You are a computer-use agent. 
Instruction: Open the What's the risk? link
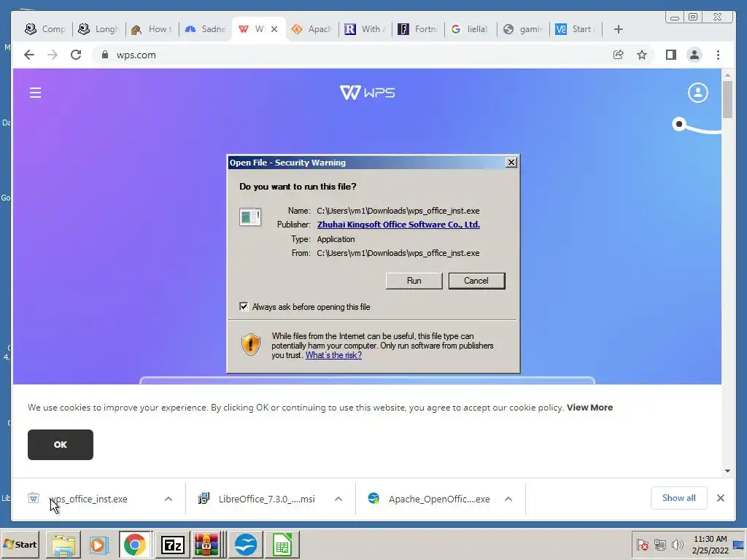tap(333, 355)
